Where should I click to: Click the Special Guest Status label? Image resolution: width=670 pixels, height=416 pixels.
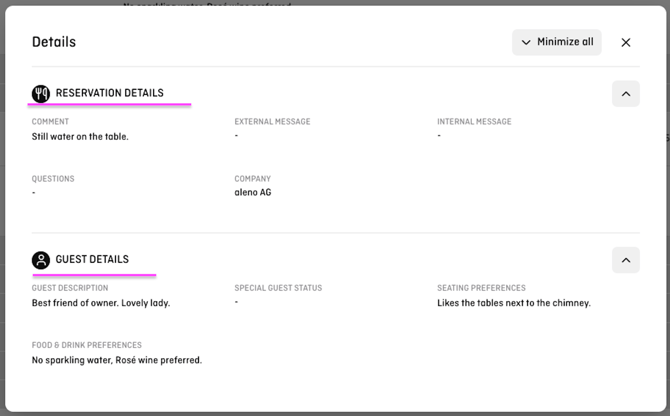tap(278, 288)
